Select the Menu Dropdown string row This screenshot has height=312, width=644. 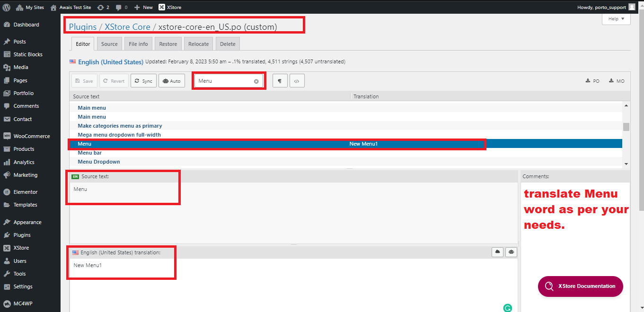pyautogui.click(x=345, y=162)
